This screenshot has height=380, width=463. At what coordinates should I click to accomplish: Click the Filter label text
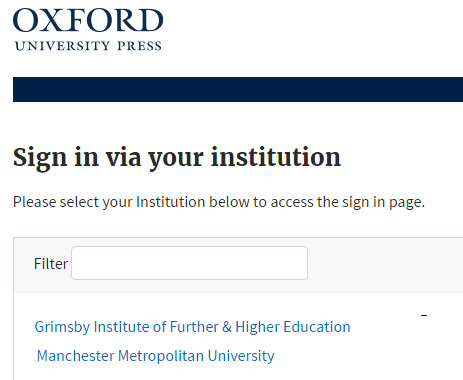click(51, 264)
